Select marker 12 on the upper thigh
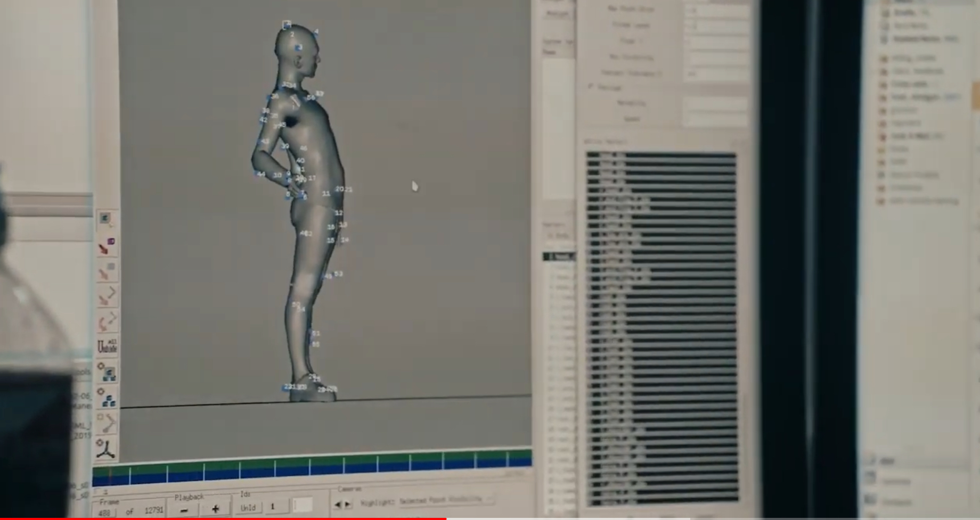The width and height of the screenshot is (980, 520). (x=339, y=213)
